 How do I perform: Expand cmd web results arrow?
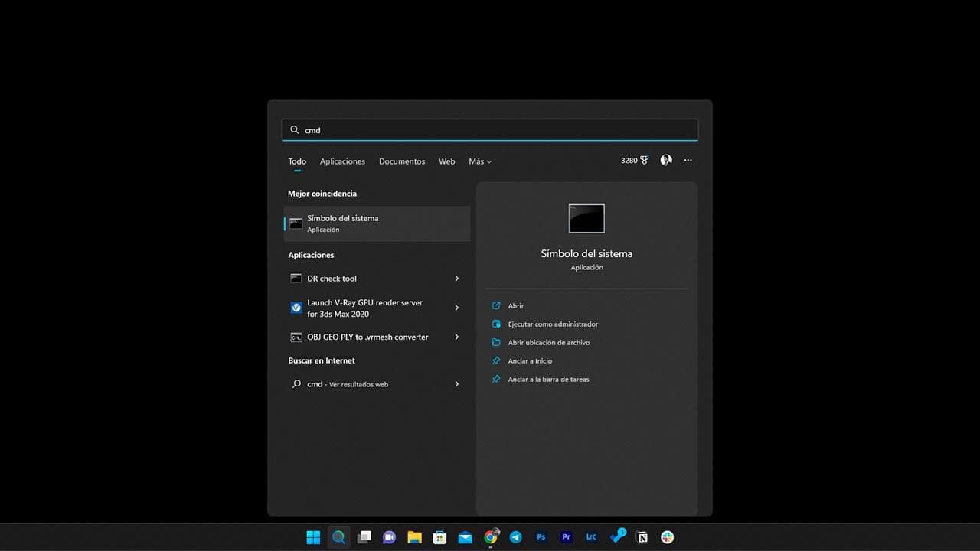(x=457, y=384)
